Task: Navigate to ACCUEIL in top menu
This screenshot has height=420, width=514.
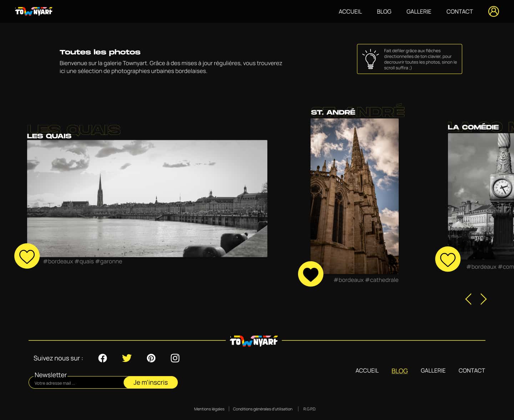Action: (350, 11)
